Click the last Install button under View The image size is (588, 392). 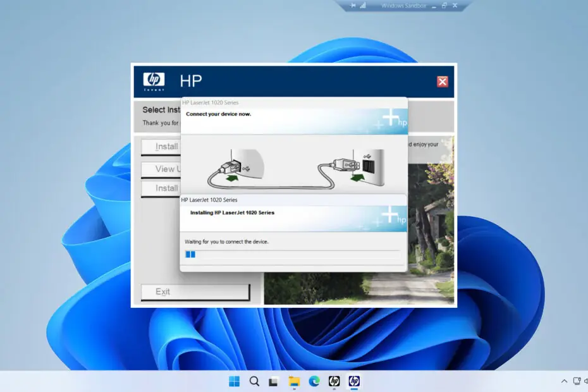[161, 188]
